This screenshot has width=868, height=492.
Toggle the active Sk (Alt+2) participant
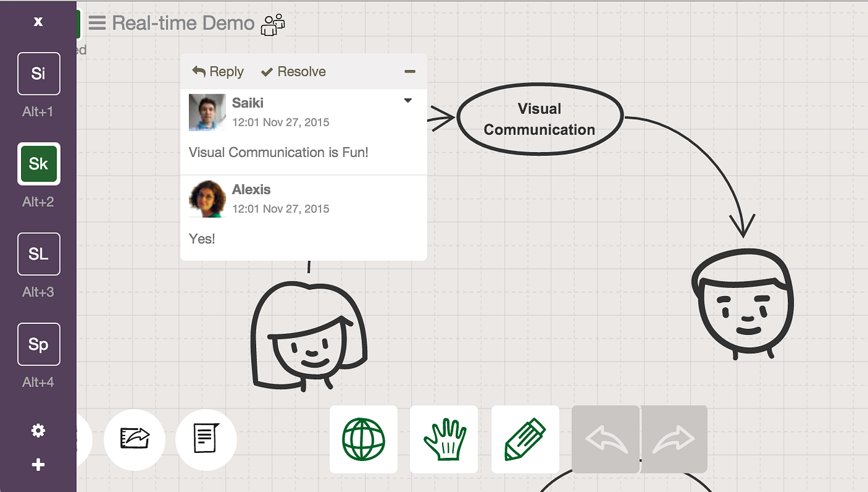(38, 164)
